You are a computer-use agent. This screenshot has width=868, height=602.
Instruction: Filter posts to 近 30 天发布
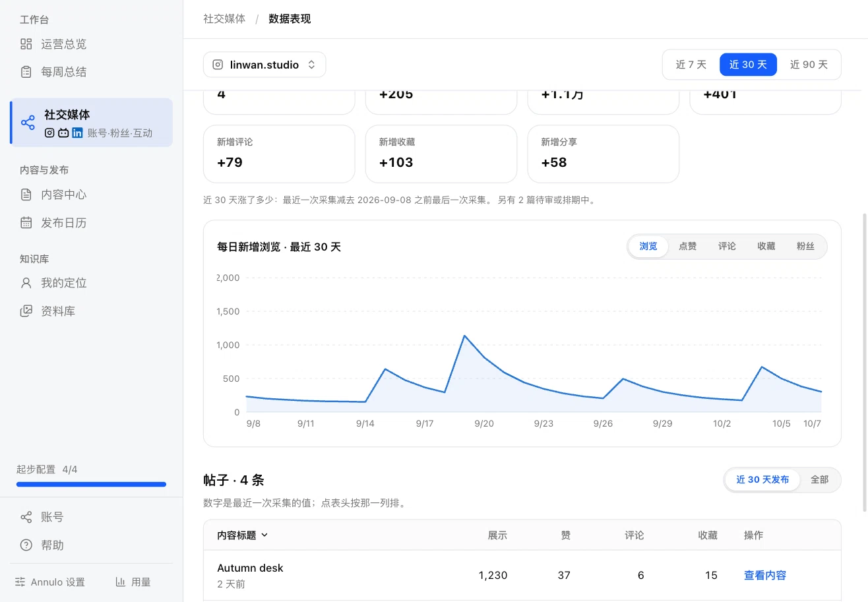pyautogui.click(x=762, y=479)
